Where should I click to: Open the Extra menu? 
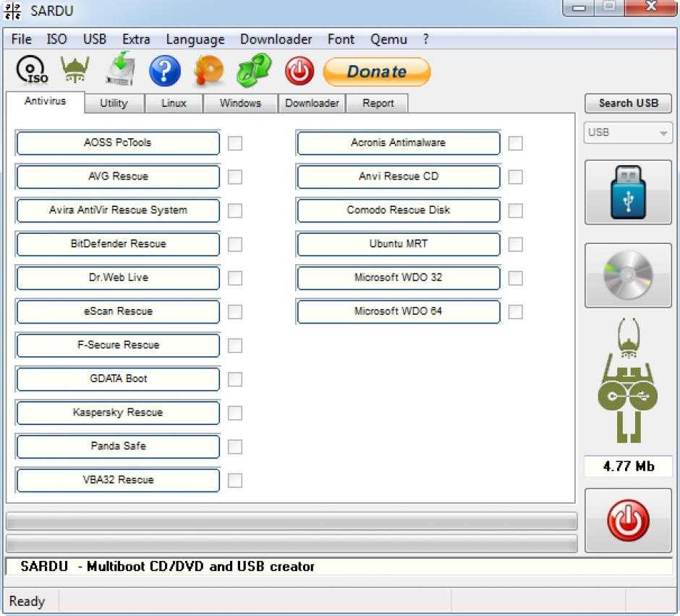[x=136, y=39]
